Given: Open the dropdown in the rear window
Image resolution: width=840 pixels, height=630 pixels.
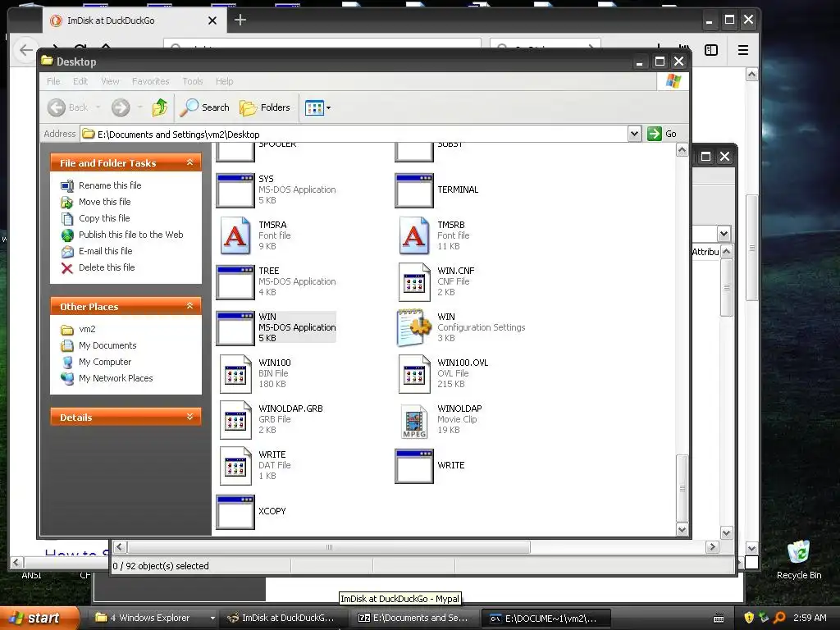Looking at the screenshot, I should click(724, 234).
